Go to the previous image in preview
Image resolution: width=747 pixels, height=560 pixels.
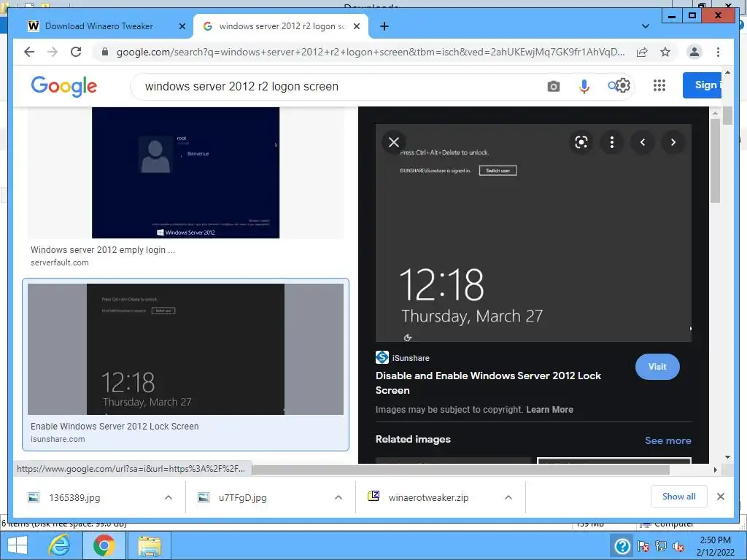tap(643, 142)
